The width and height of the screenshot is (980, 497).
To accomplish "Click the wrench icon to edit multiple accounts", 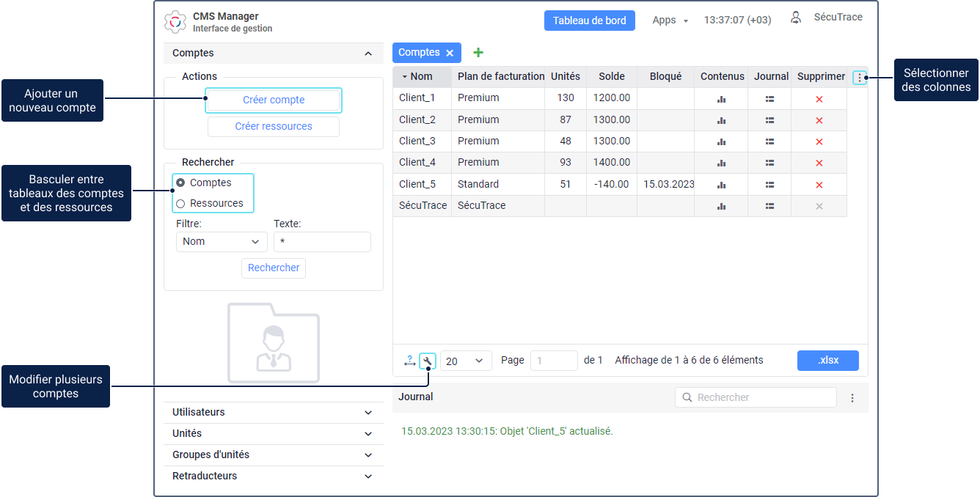I will point(428,361).
